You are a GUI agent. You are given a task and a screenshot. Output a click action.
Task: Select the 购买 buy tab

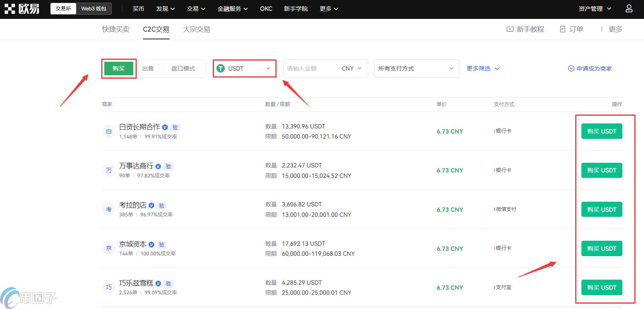tap(119, 69)
